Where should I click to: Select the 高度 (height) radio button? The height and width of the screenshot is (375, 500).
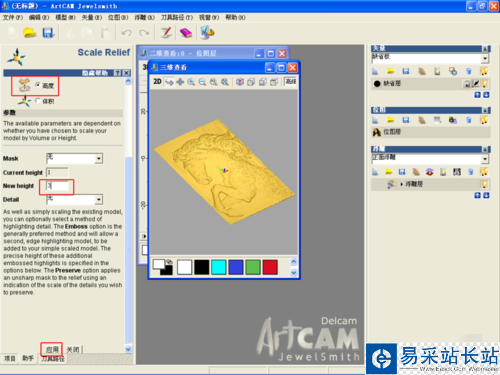[x=38, y=85]
